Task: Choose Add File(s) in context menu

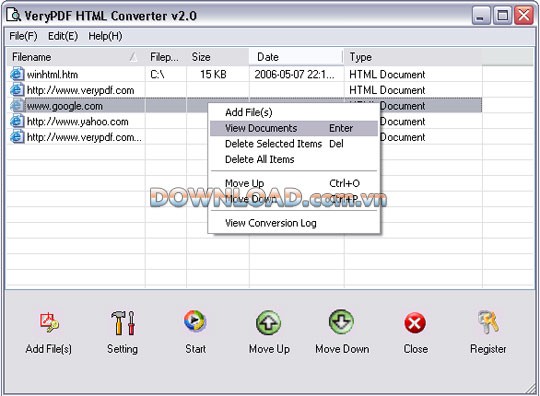Action: pyautogui.click(x=294, y=112)
